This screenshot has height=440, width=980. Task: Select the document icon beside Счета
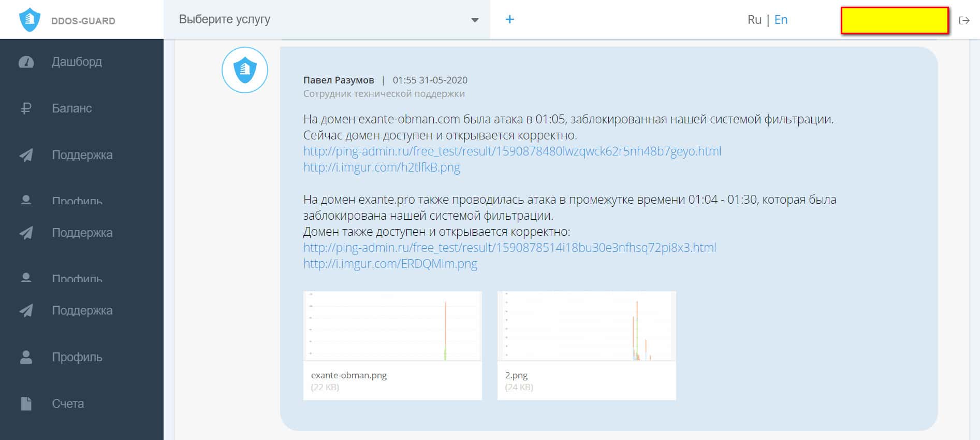26,404
